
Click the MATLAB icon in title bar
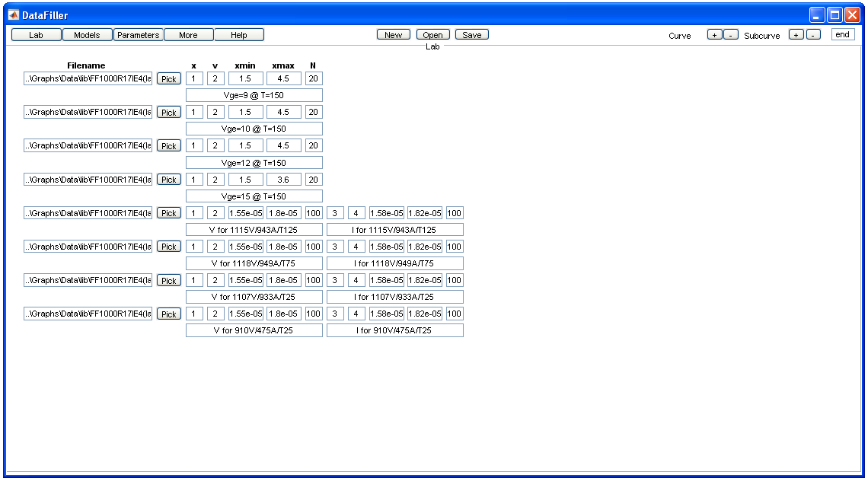(13, 15)
